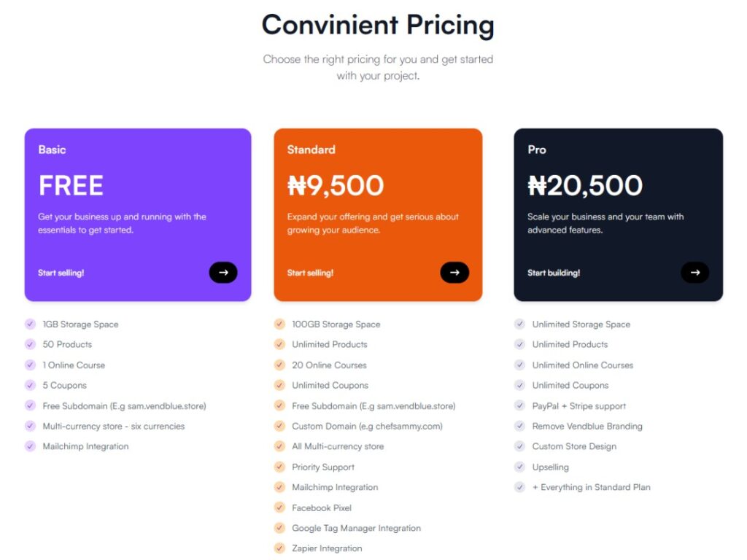The image size is (747, 560).
Task: Click "Start building!" in the Pro card
Action: pyautogui.click(x=554, y=273)
